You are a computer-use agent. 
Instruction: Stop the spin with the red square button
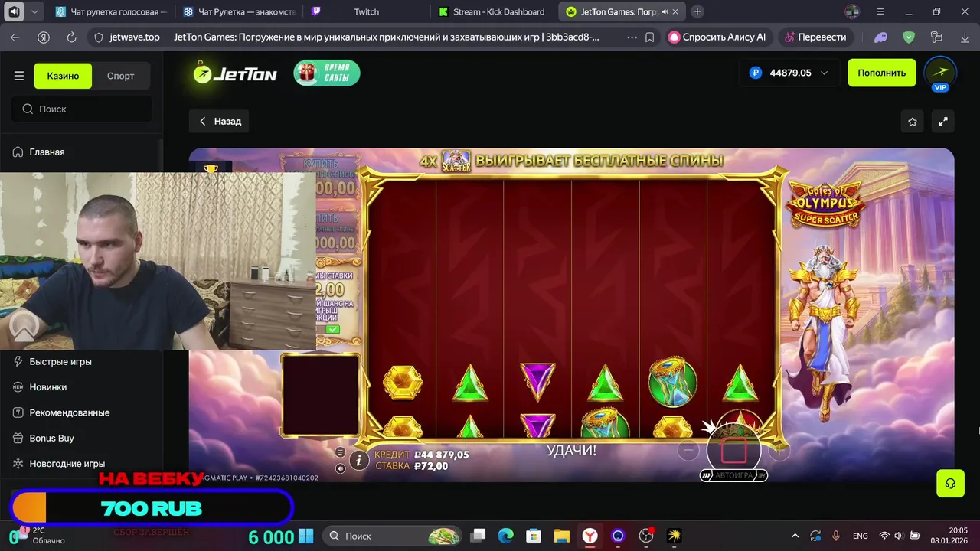point(733,451)
